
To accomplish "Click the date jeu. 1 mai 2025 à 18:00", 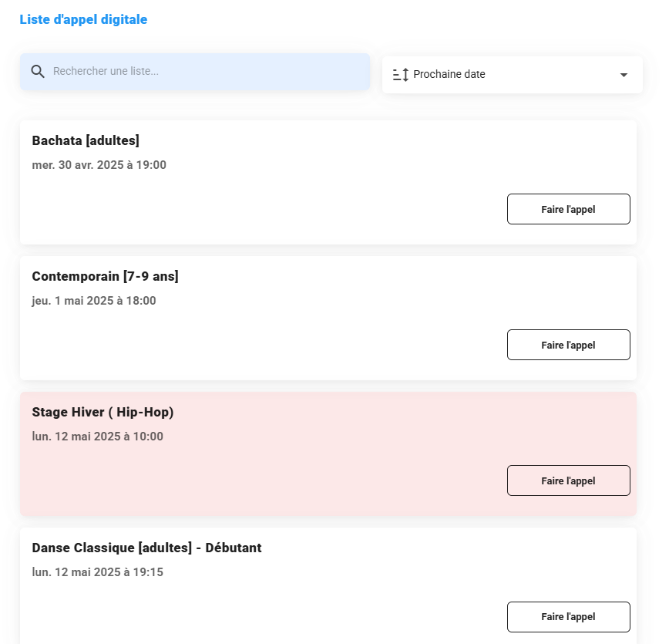I will click(x=94, y=301).
